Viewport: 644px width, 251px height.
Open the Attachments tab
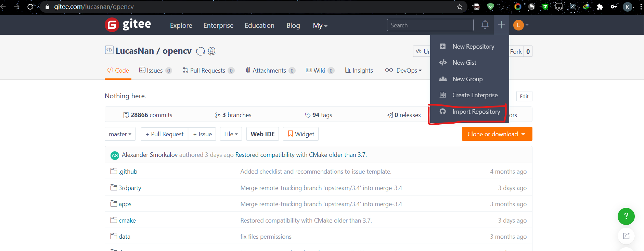[270, 71]
